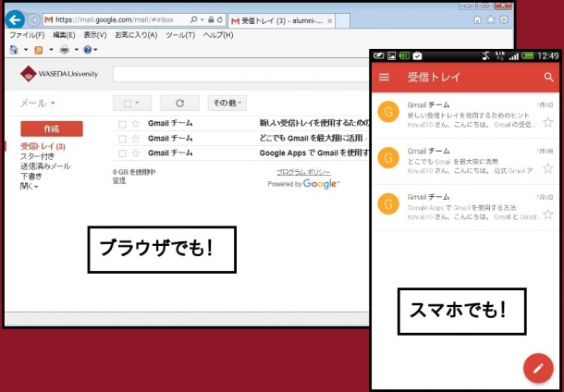
Task: Click the browser back arrow button
Action: click(15, 19)
